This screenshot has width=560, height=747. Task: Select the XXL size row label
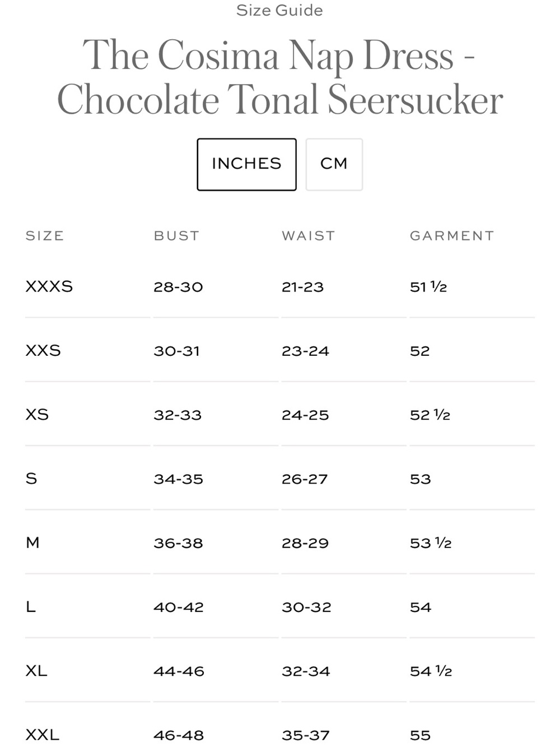(43, 734)
